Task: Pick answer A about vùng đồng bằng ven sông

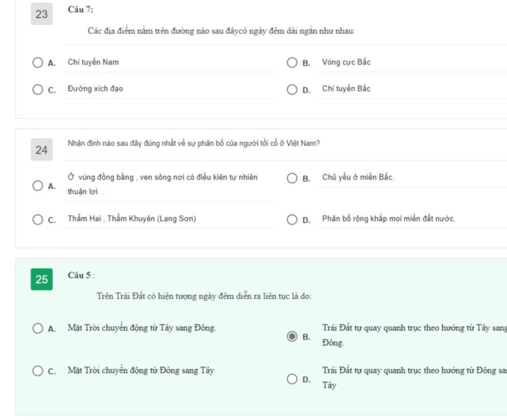Action: (38, 186)
